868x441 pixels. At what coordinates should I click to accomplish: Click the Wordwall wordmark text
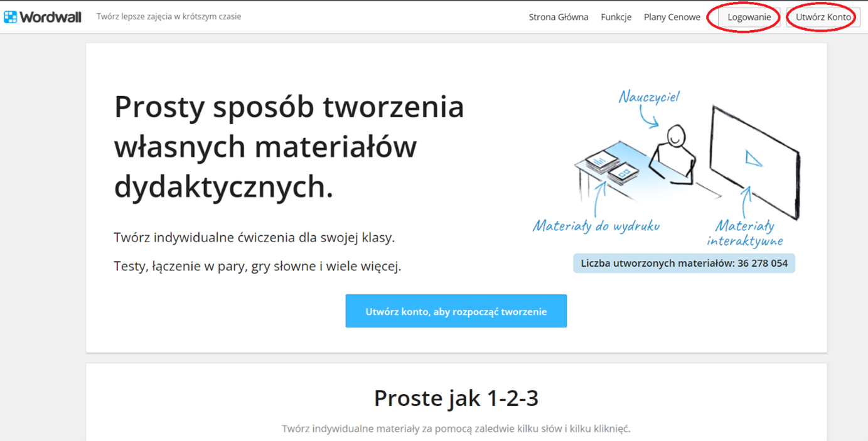pyautogui.click(x=50, y=16)
